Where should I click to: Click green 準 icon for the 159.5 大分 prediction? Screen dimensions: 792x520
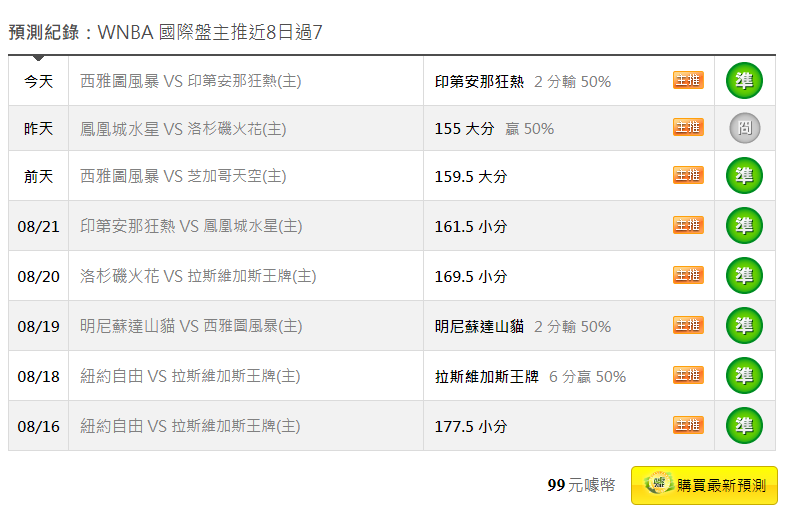tap(744, 175)
